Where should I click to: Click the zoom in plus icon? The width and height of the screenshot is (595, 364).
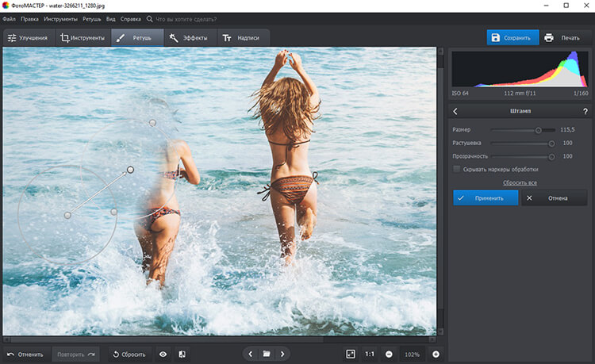436,354
